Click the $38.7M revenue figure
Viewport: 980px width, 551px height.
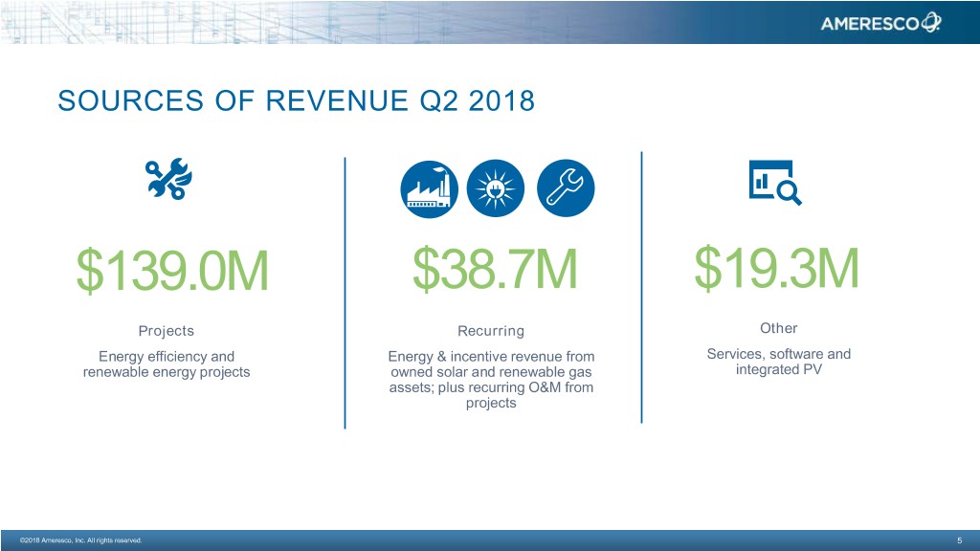tap(495, 269)
